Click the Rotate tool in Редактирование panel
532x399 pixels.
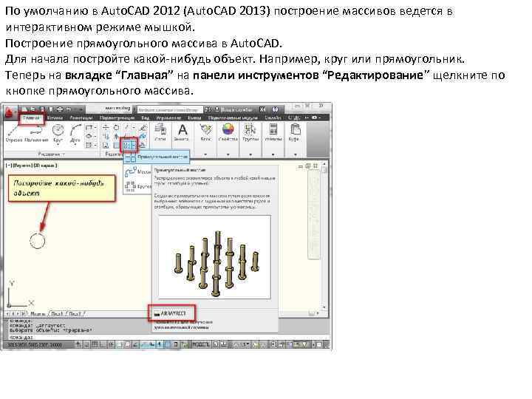pos(117,128)
